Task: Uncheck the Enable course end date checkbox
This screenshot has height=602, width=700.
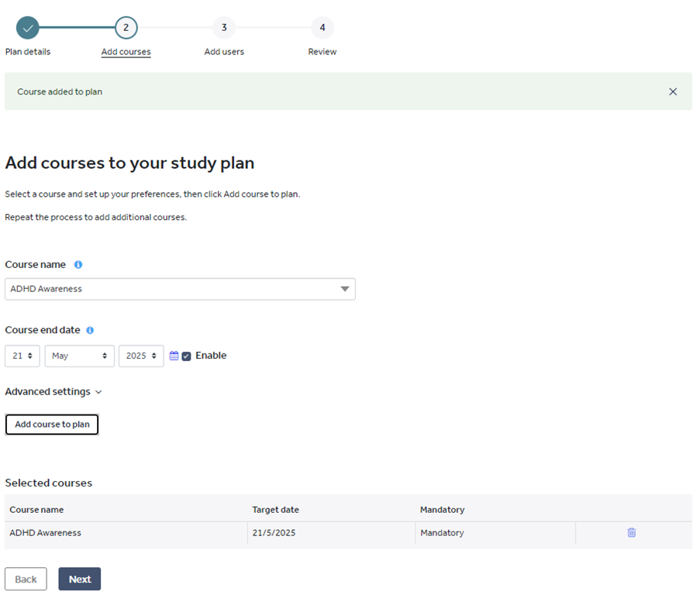Action: pos(186,355)
